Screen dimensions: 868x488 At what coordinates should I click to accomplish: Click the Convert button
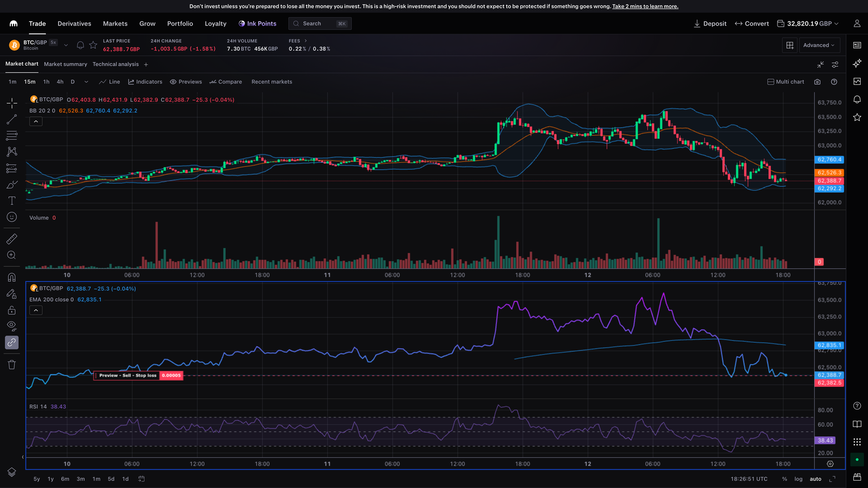752,24
